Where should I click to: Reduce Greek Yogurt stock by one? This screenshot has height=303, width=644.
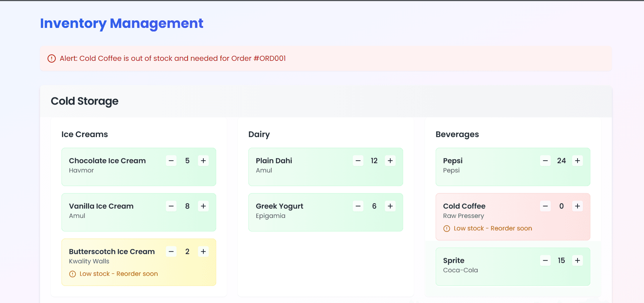(358, 206)
